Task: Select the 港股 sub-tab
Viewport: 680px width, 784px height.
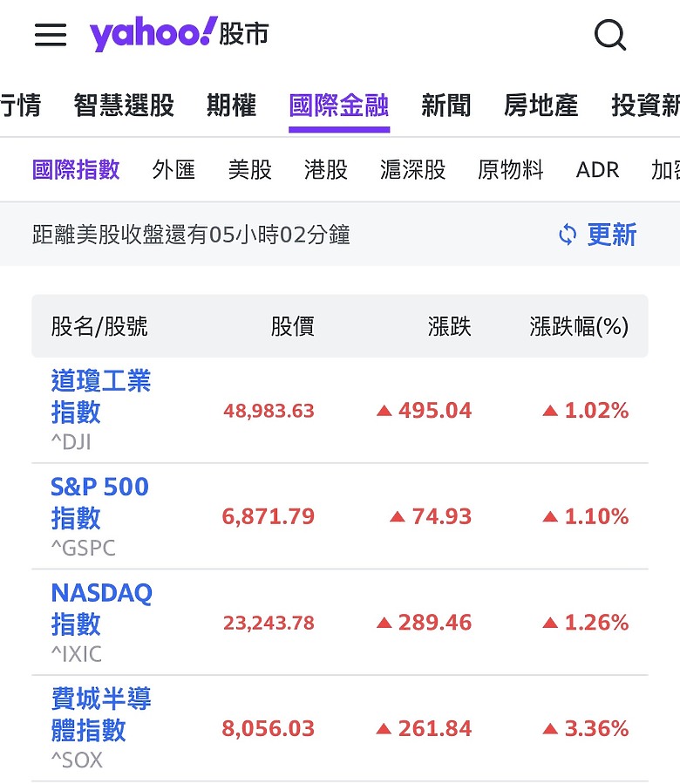Action: point(326,169)
